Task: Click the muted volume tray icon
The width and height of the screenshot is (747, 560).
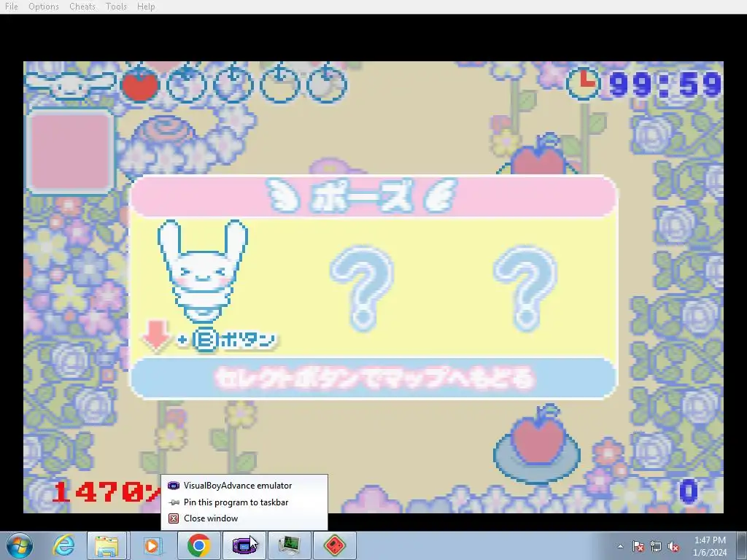Action: click(673, 546)
